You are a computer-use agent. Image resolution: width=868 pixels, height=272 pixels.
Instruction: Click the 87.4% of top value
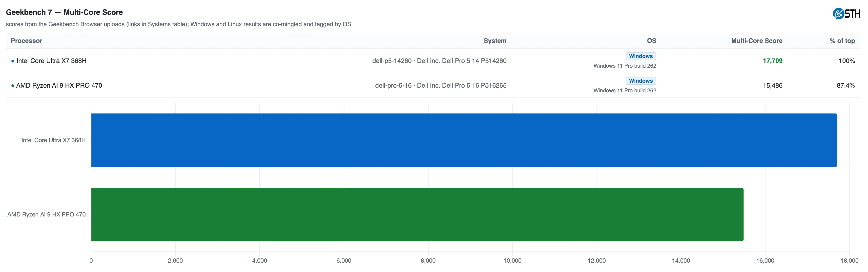(x=846, y=85)
